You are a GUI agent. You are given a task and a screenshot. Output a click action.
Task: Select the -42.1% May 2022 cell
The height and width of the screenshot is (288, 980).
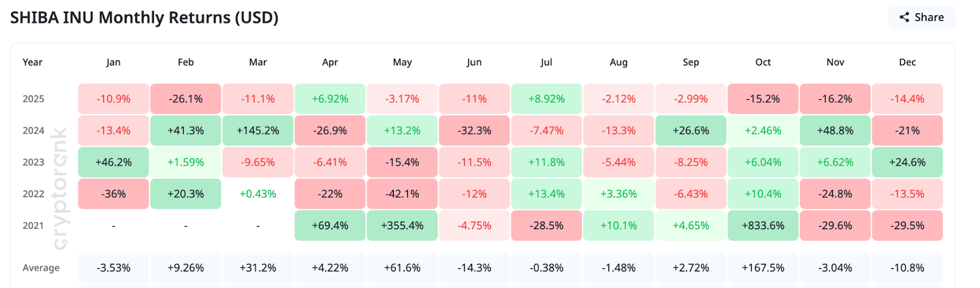[x=402, y=194]
